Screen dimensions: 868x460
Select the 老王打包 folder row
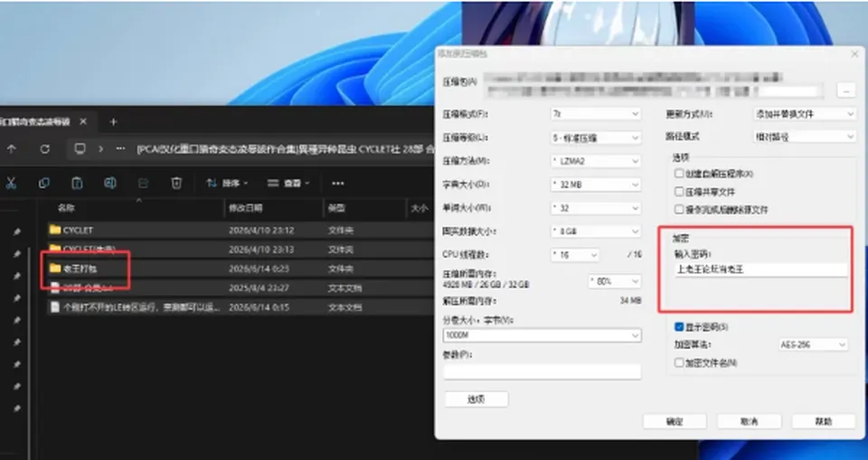click(240, 268)
